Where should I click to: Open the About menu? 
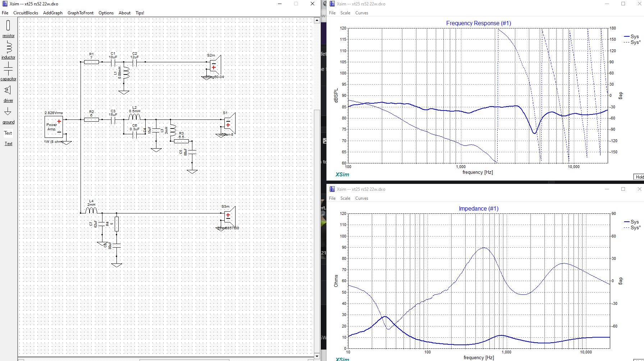click(x=124, y=13)
